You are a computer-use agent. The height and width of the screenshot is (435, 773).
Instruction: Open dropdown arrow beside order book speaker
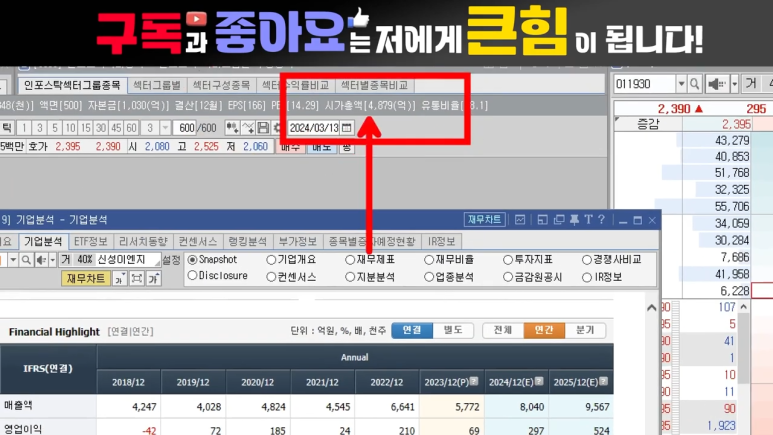734,84
